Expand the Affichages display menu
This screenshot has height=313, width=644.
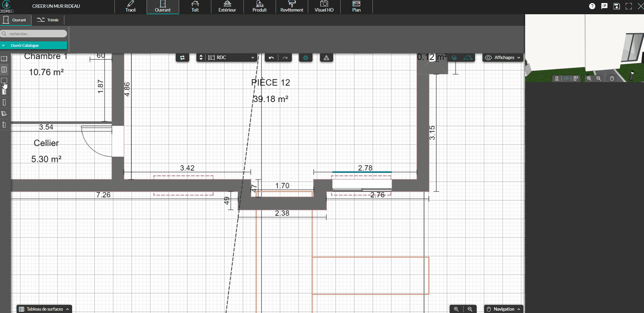pos(503,58)
